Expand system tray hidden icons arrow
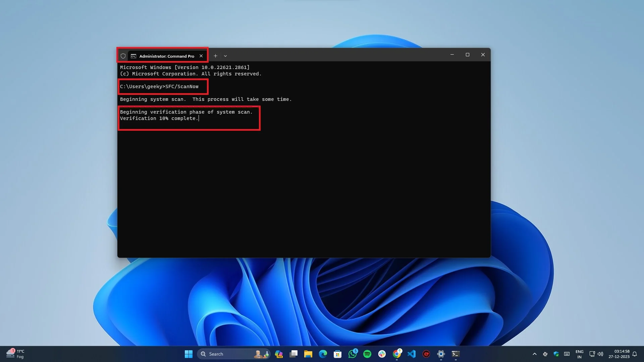The image size is (644, 362). [x=534, y=354]
